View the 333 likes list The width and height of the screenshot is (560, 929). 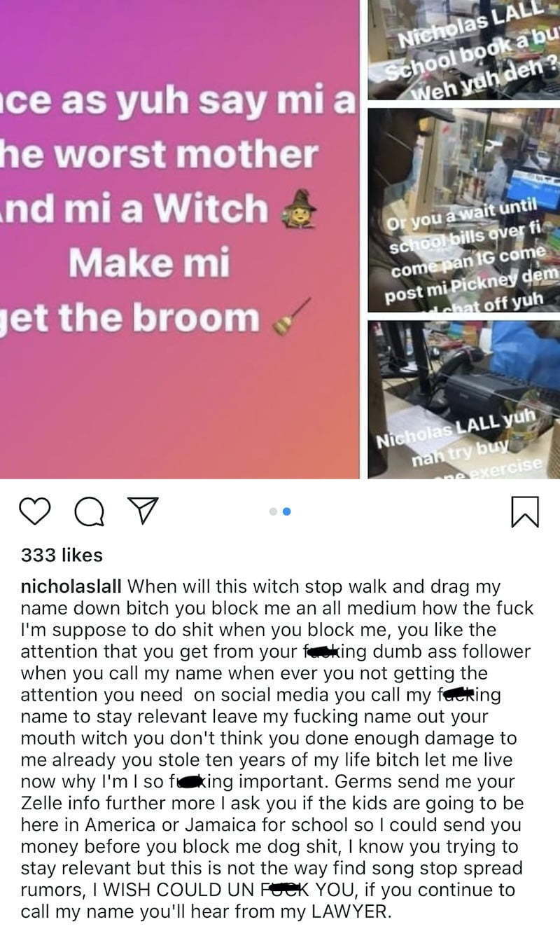point(62,555)
